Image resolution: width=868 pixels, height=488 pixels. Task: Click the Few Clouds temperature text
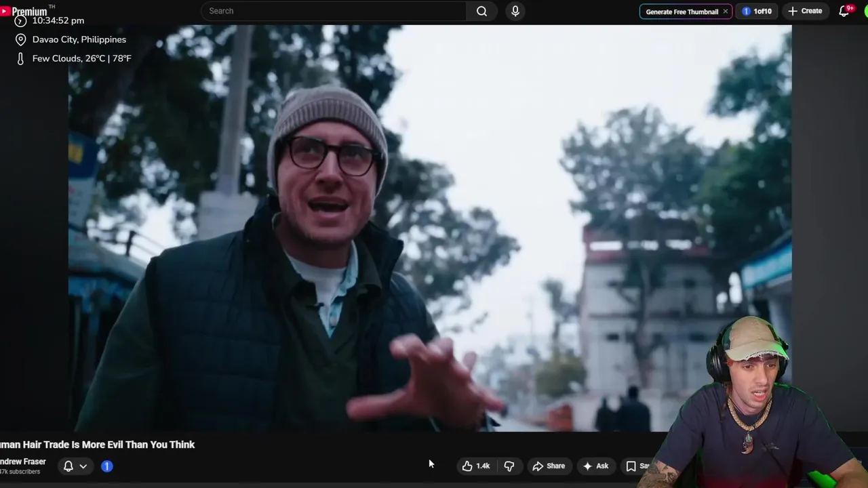point(82,58)
